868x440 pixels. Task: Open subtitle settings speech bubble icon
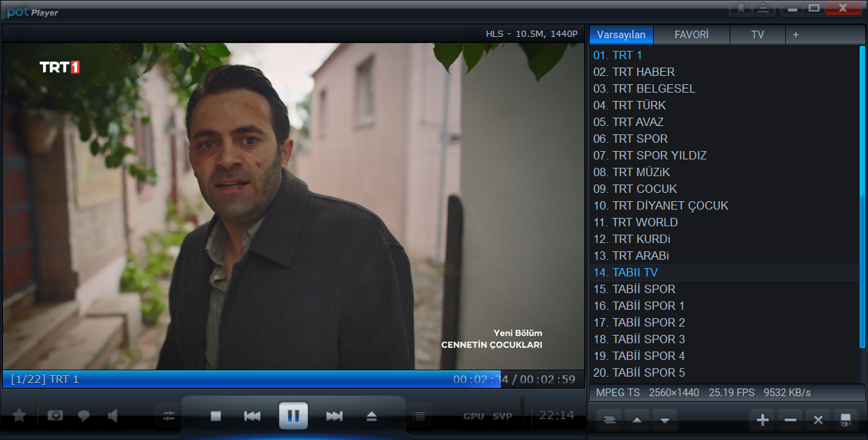tap(83, 416)
